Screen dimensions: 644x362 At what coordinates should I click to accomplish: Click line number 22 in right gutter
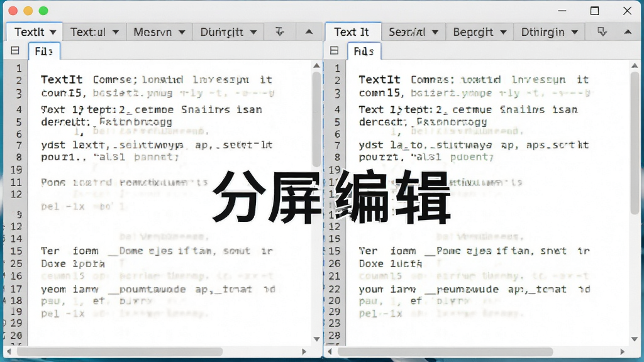335,289
